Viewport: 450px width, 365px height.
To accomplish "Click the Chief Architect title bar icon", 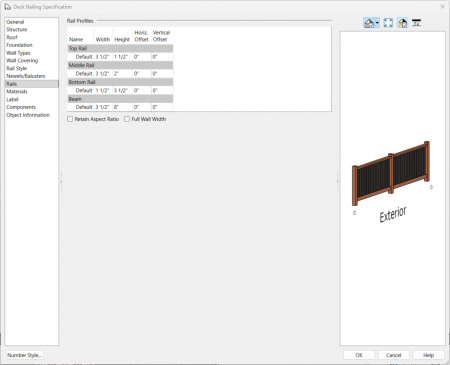I will [7, 7].
